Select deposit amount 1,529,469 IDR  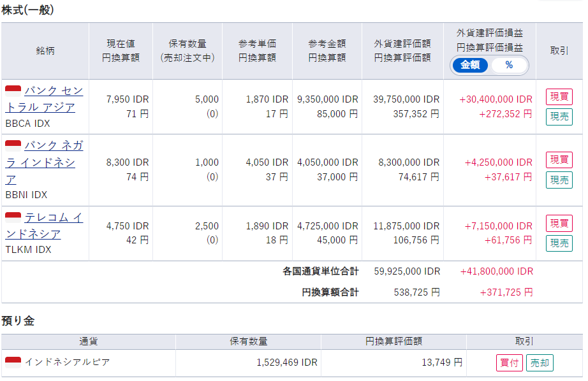coord(287,363)
